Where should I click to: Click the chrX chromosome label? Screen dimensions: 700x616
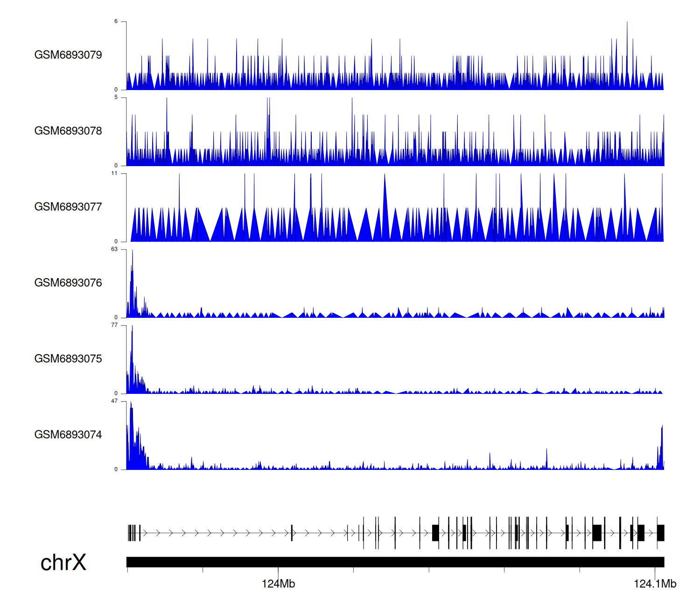tap(63, 563)
